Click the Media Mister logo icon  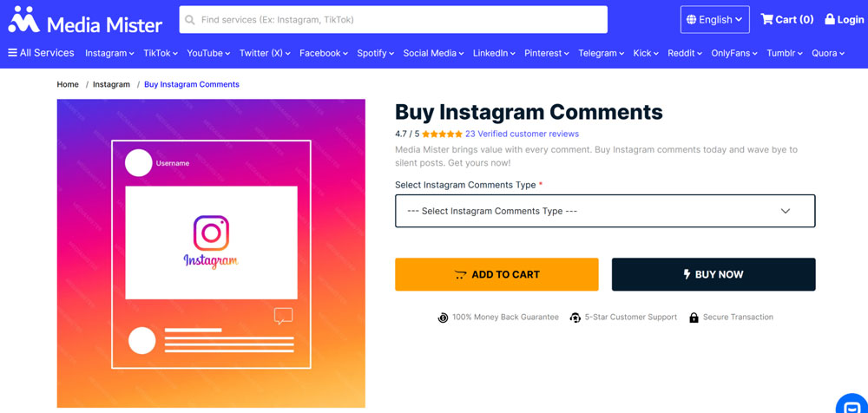point(23,19)
